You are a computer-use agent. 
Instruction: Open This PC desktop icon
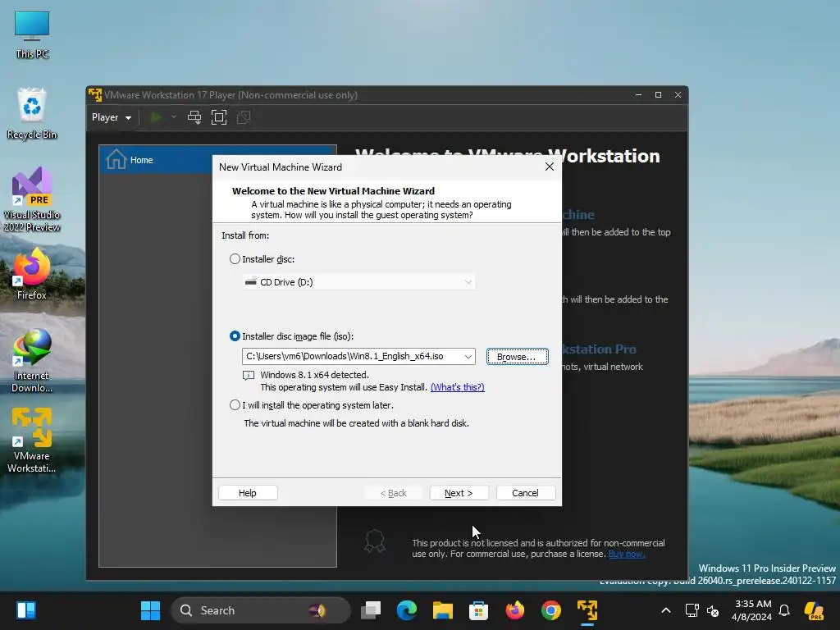[x=32, y=34]
